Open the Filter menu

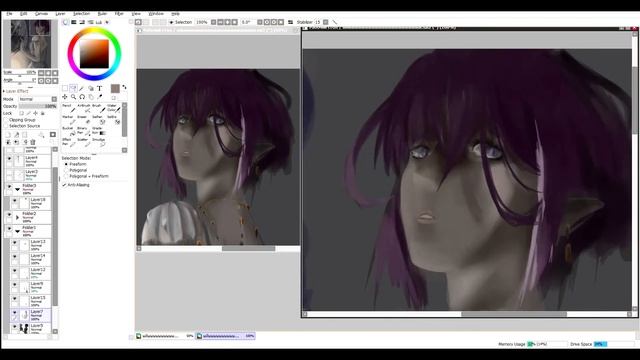point(119,13)
